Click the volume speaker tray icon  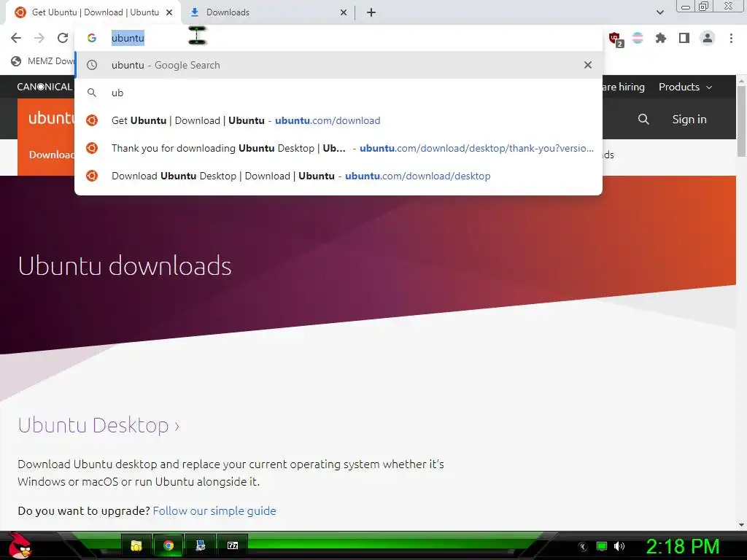(619, 546)
